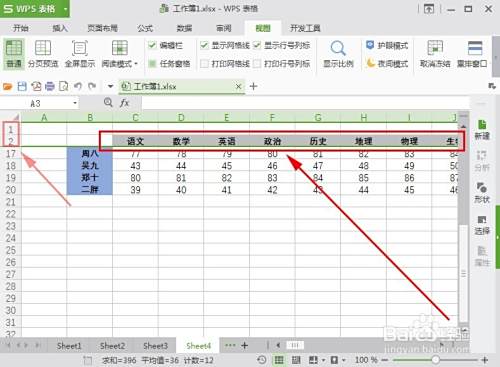
Task: Open the Properties (属性) side panel tool
Action: [x=482, y=256]
